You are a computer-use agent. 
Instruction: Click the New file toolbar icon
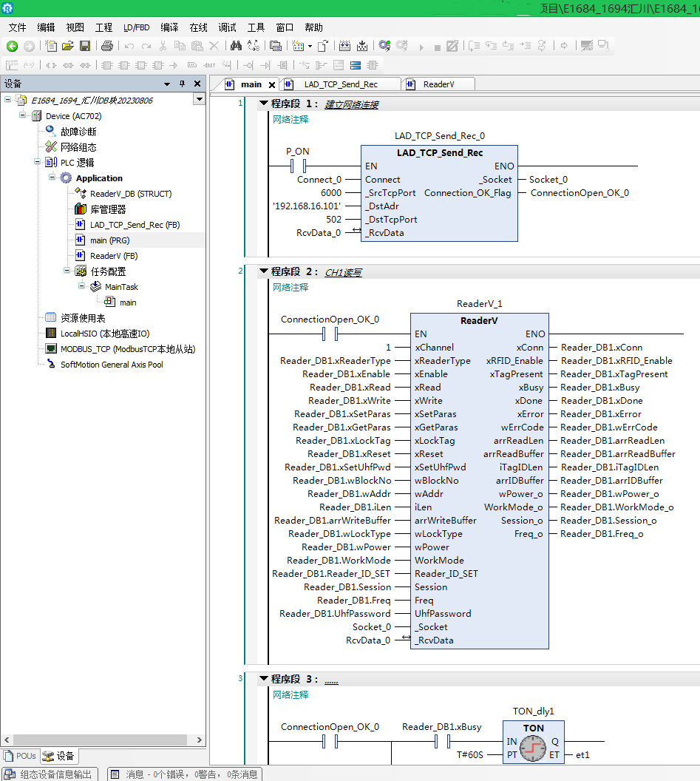pos(51,46)
